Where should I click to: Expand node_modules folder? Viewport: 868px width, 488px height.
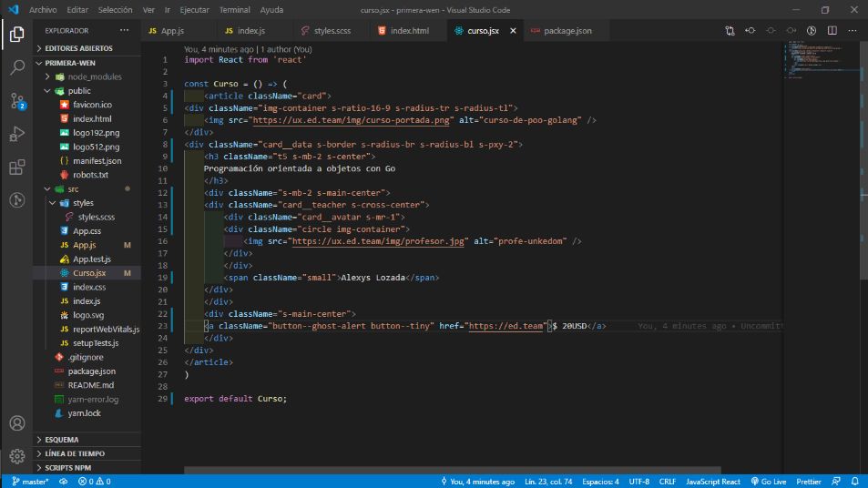pyautogui.click(x=87, y=76)
